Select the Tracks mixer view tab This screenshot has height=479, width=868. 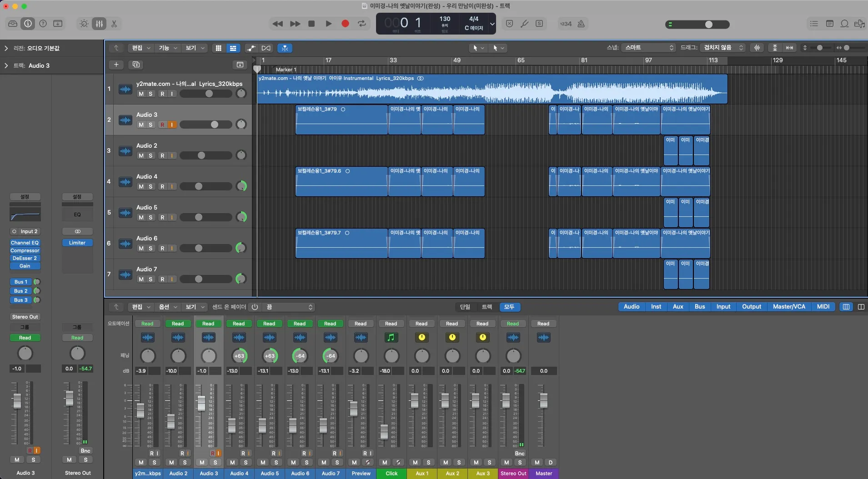487,307
